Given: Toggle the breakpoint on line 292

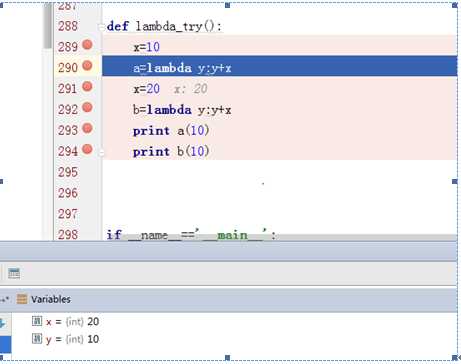Looking at the screenshot, I should (87, 107).
